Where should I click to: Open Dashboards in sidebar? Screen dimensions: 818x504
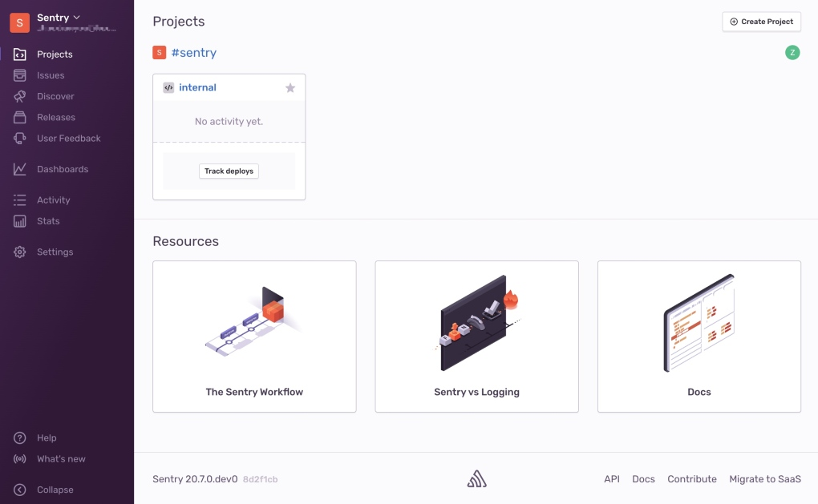[x=63, y=169]
